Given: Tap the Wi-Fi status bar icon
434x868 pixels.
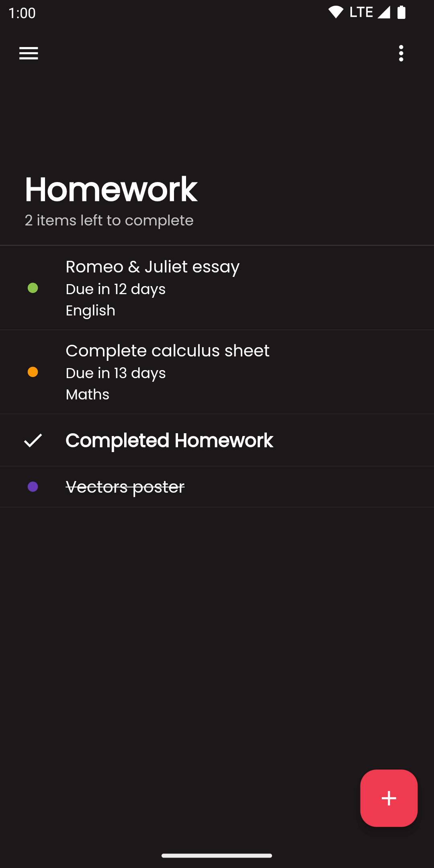Looking at the screenshot, I should click(336, 12).
